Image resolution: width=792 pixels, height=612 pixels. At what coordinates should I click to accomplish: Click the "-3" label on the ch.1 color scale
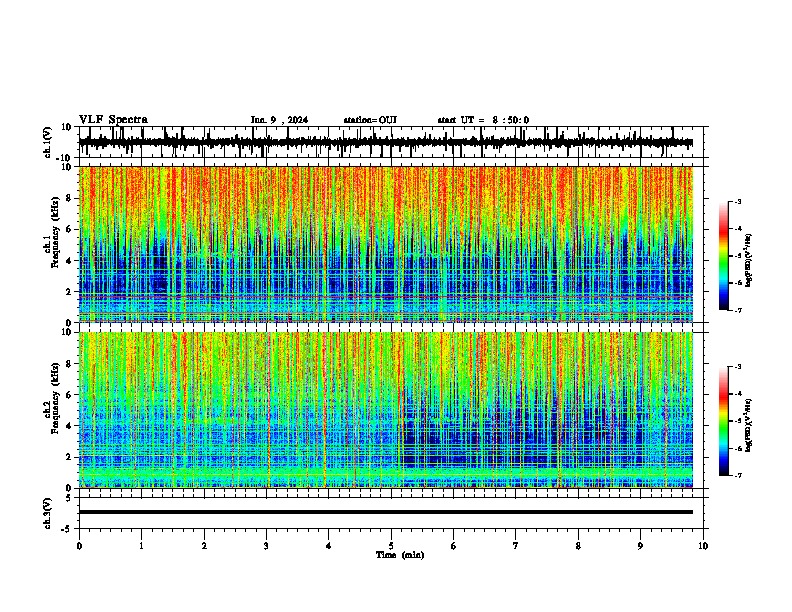tap(738, 201)
